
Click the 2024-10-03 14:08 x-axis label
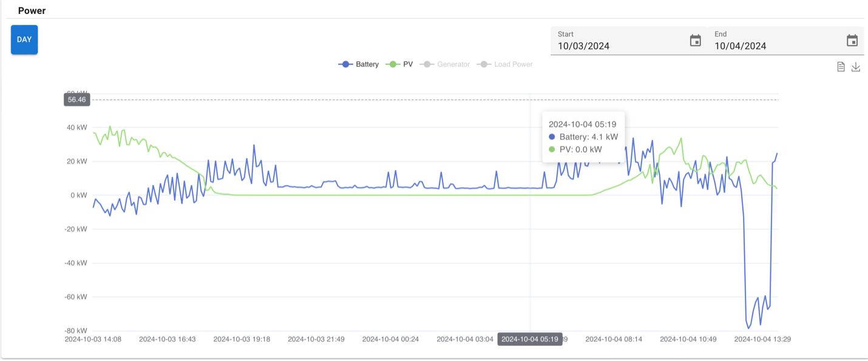click(x=93, y=339)
